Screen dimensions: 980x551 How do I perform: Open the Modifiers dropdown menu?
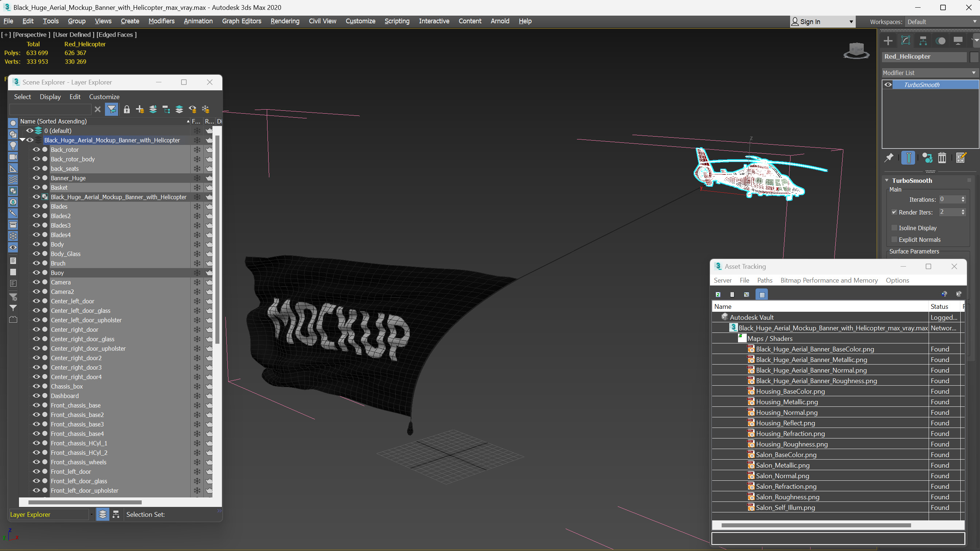click(161, 21)
